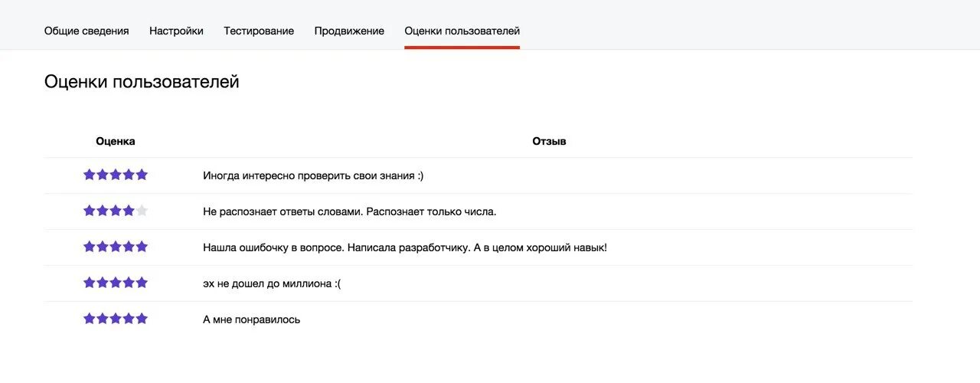The width and height of the screenshot is (980, 383).
Task: Click the review text эх не дошел до миллиона
Action: click(x=272, y=283)
